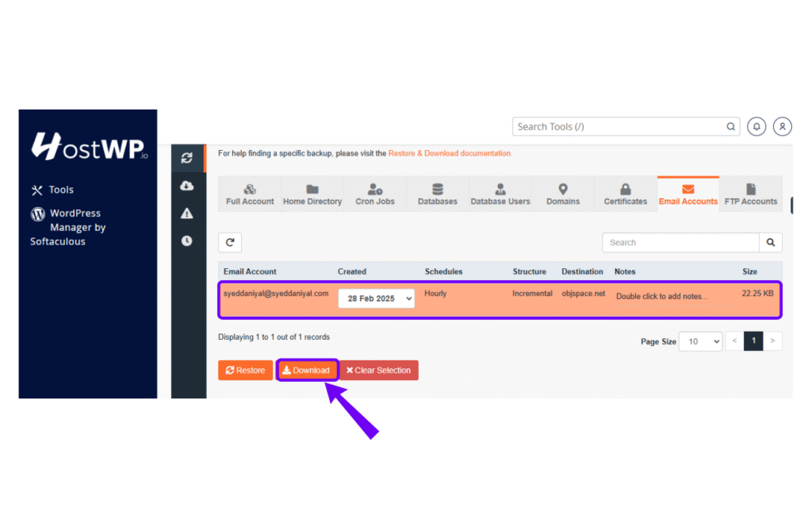The image size is (812, 508).
Task: Open the warning triangle sidebar icon
Action: coord(187,213)
